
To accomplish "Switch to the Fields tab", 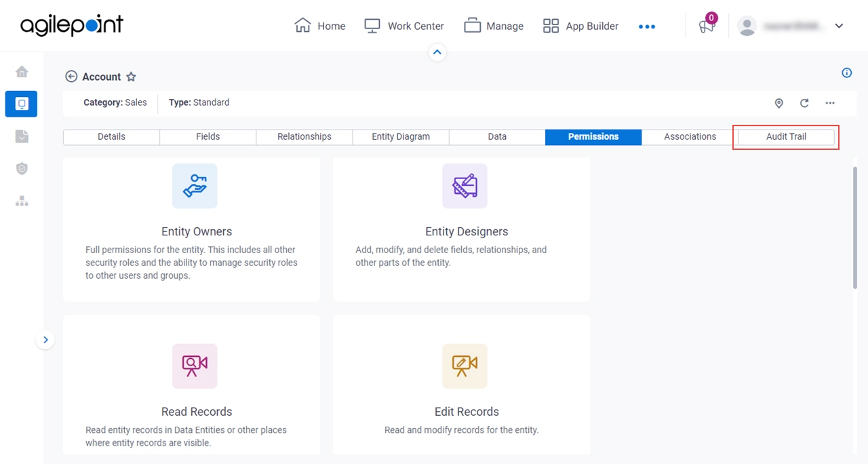I will tap(208, 136).
